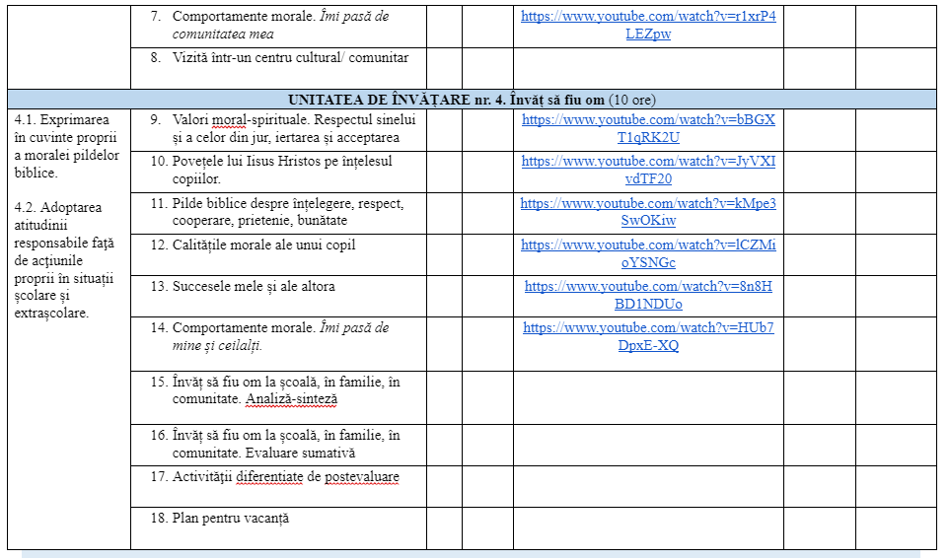
Task: Click the YouTube link for Succesele mele row
Action: (x=647, y=287)
